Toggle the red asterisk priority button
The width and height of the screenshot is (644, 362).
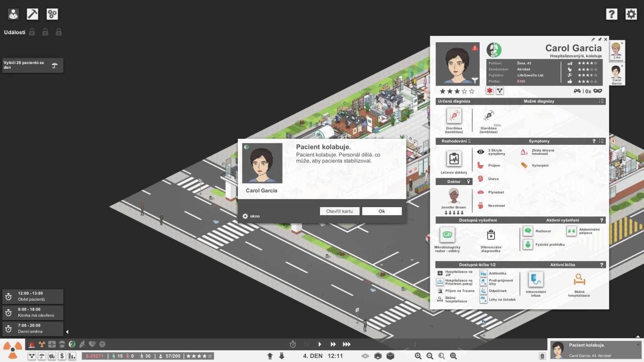(489, 91)
